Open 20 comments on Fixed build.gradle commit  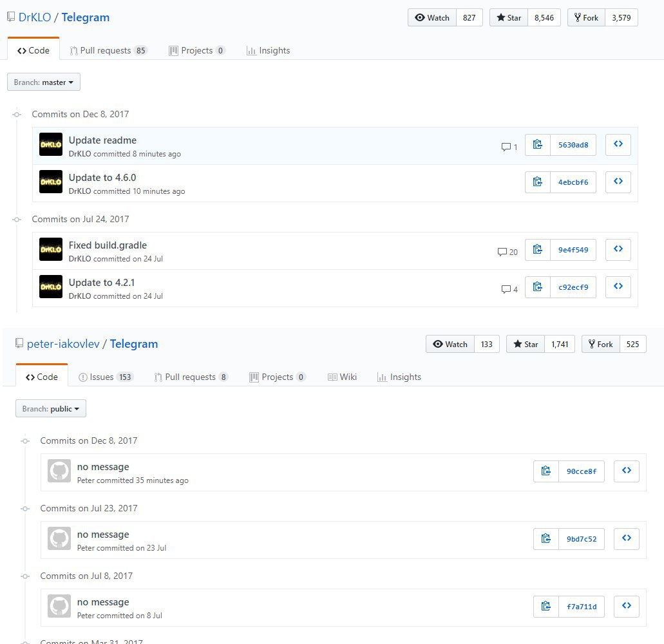pyautogui.click(x=507, y=252)
